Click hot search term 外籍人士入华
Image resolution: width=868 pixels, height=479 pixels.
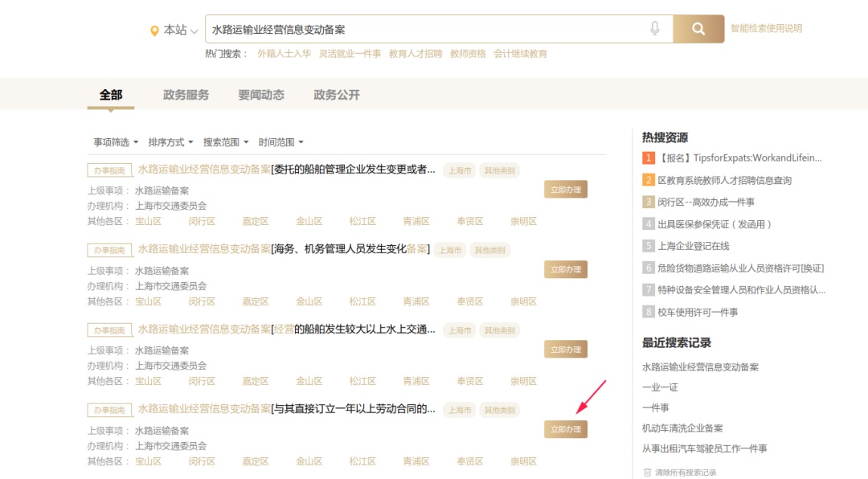tap(284, 54)
